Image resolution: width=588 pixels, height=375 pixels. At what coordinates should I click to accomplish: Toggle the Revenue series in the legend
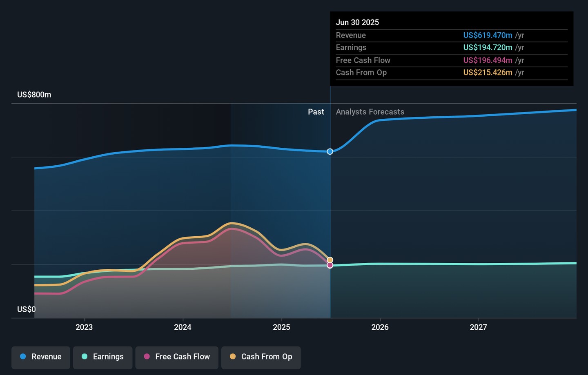click(41, 357)
